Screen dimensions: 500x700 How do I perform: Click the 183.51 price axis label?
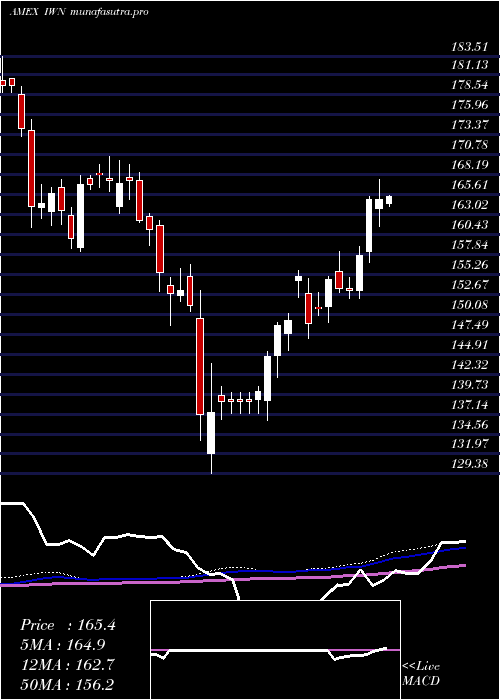[469, 45]
